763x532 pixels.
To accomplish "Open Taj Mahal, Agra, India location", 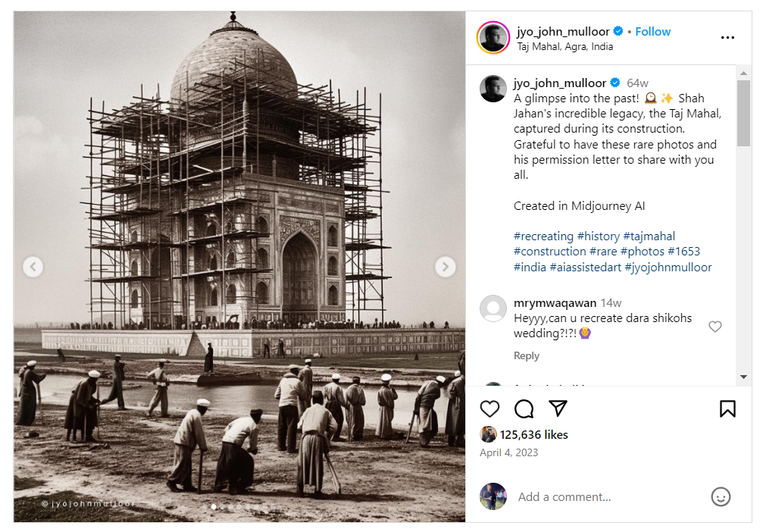I will coord(565,47).
